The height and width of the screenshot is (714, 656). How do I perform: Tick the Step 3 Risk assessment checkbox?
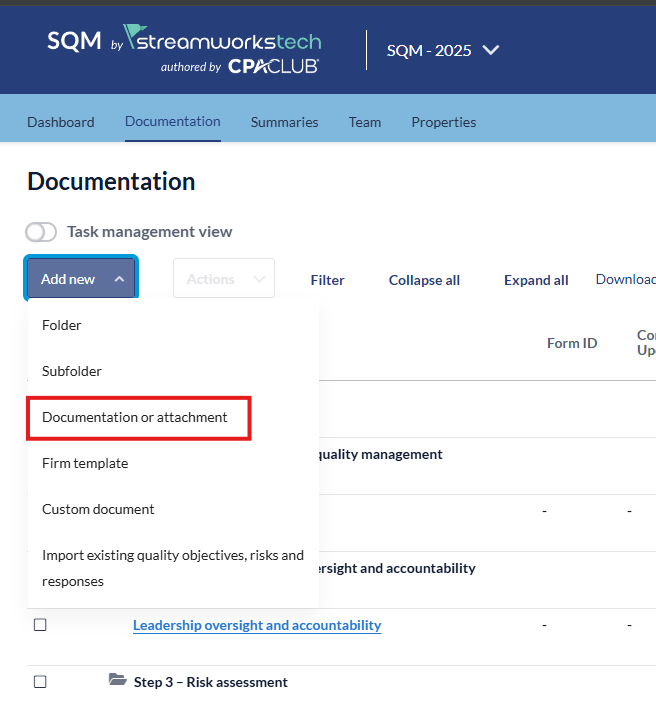click(40, 682)
